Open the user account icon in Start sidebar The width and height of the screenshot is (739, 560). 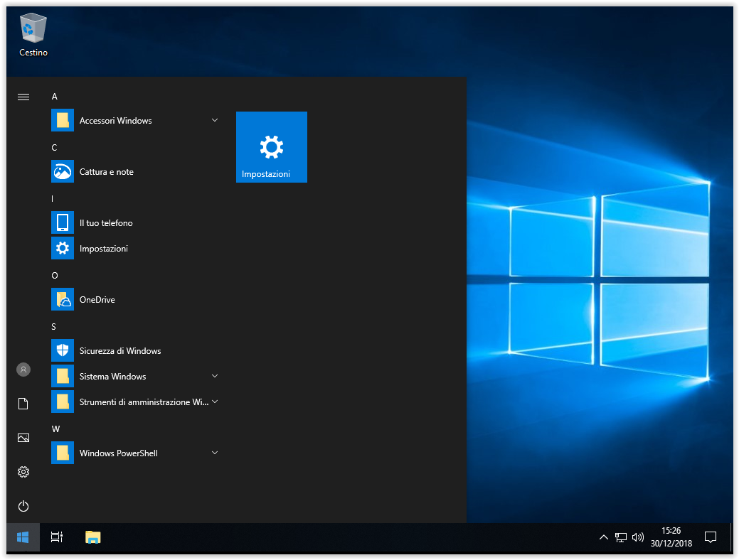[23, 370]
